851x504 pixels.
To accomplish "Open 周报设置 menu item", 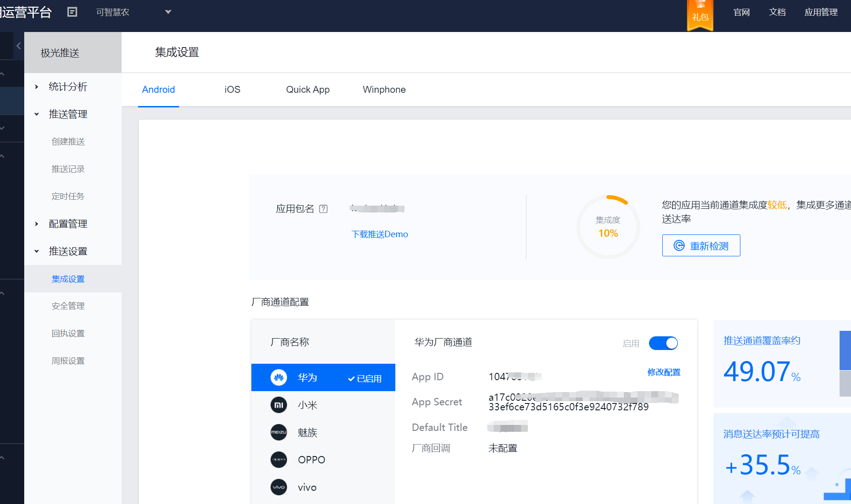I will click(x=68, y=361).
